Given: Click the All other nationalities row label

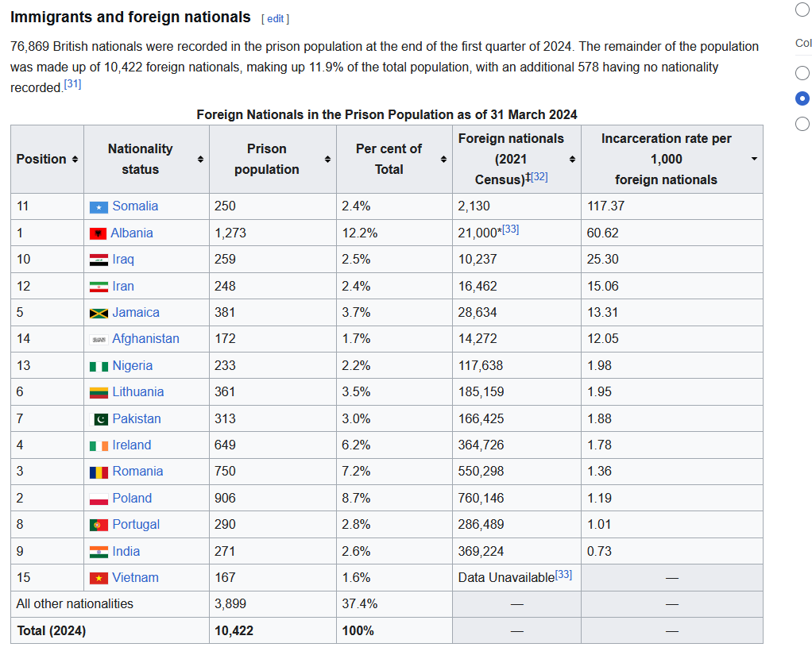Looking at the screenshot, I should coord(75,603).
